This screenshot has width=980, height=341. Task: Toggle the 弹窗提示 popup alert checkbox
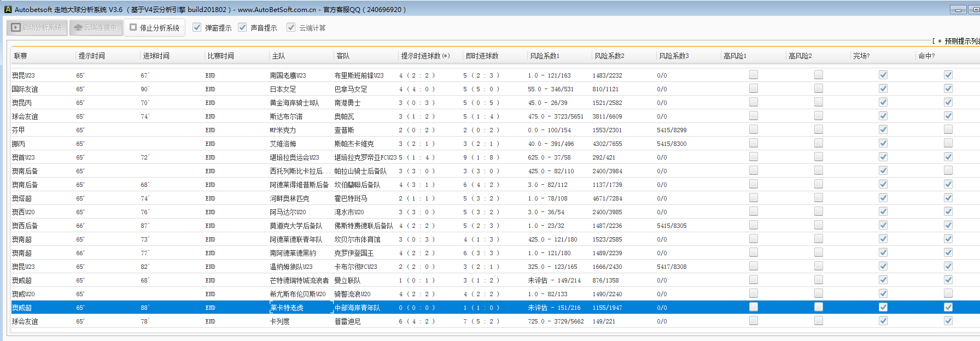[x=197, y=27]
